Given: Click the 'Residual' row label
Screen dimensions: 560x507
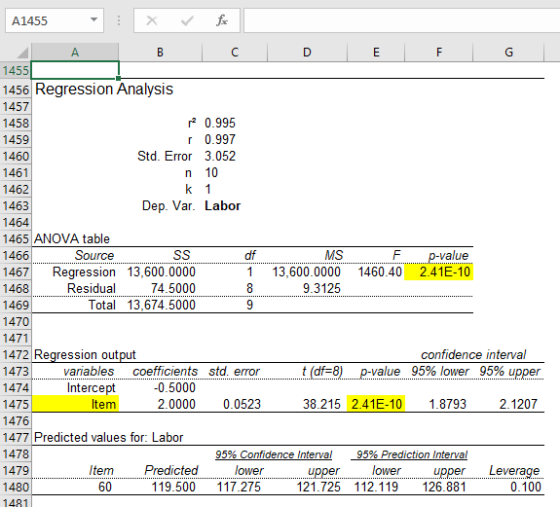Looking at the screenshot, I should 91,288.
